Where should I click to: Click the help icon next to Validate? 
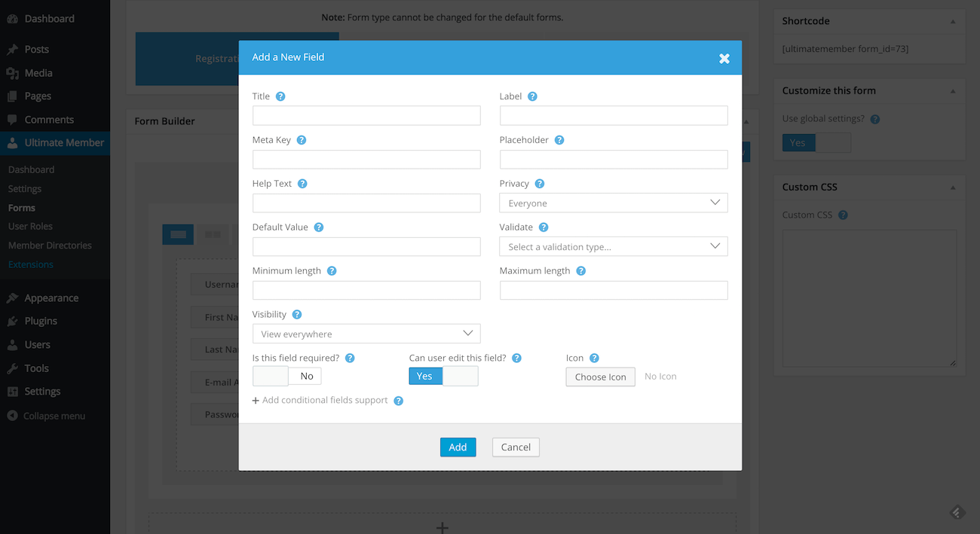click(x=544, y=227)
